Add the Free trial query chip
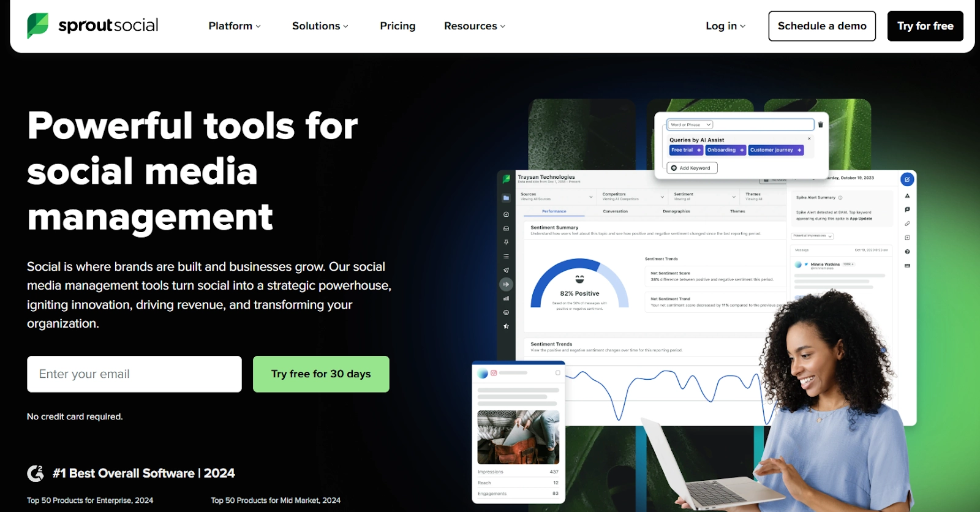Viewport: 980px width, 512px height. point(686,150)
